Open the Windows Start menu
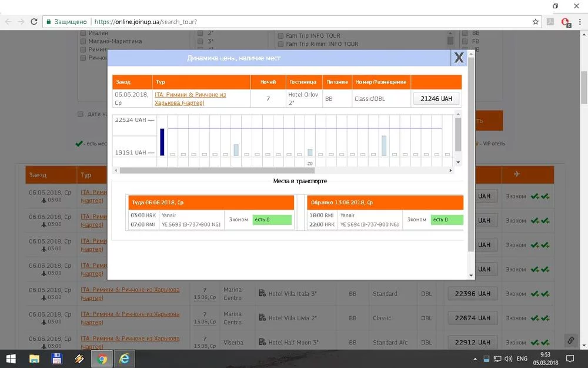The height and width of the screenshot is (368, 588). click(x=11, y=359)
